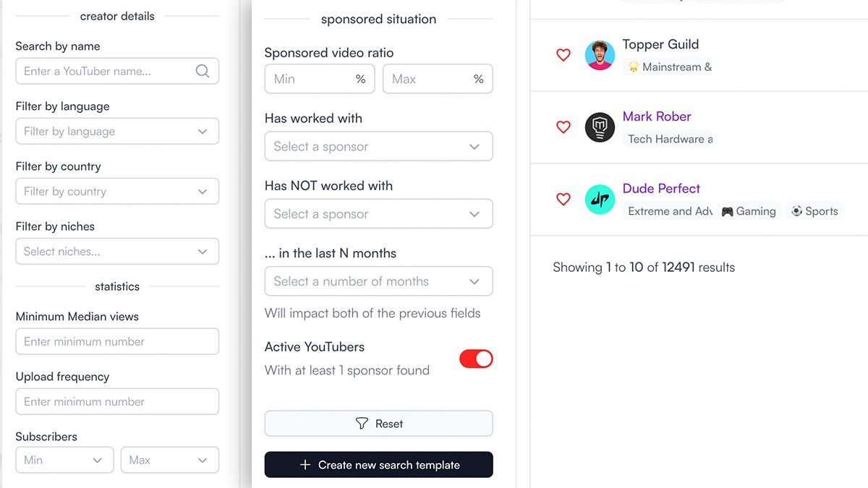Favorite Topper Guild with the heart icon

pyautogui.click(x=563, y=55)
